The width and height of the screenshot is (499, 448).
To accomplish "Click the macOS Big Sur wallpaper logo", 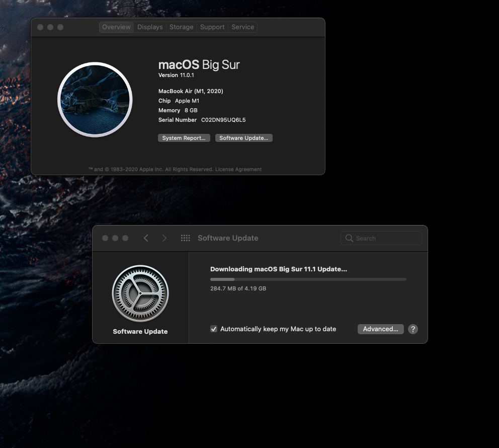I will coord(95,100).
